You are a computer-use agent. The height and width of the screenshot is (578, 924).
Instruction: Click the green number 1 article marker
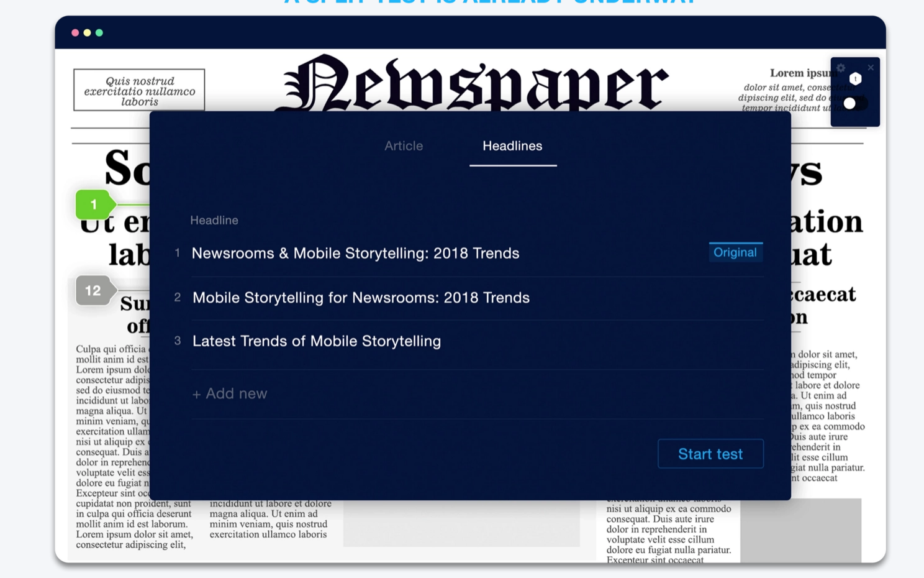click(x=95, y=204)
